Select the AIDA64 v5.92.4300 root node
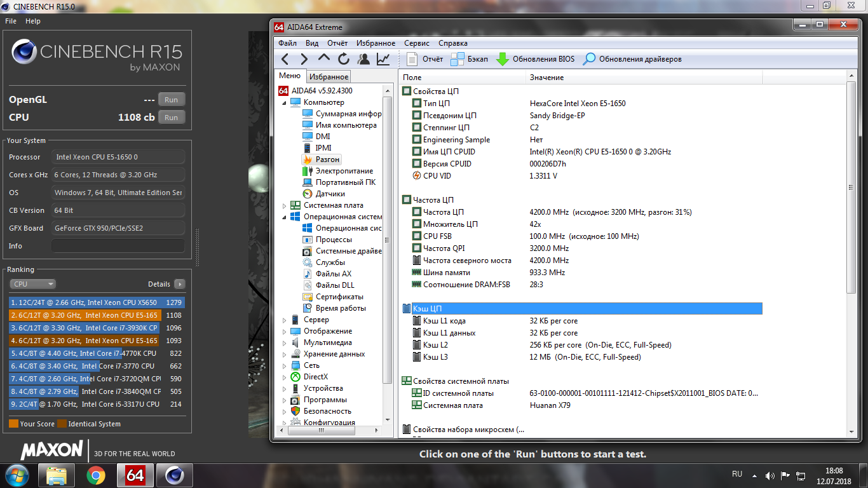This screenshot has width=868, height=488. [x=315, y=91]
